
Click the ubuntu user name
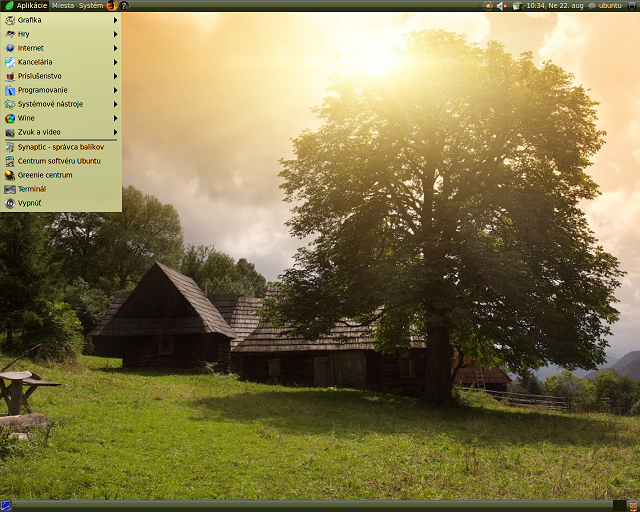[x=610, y=6]
